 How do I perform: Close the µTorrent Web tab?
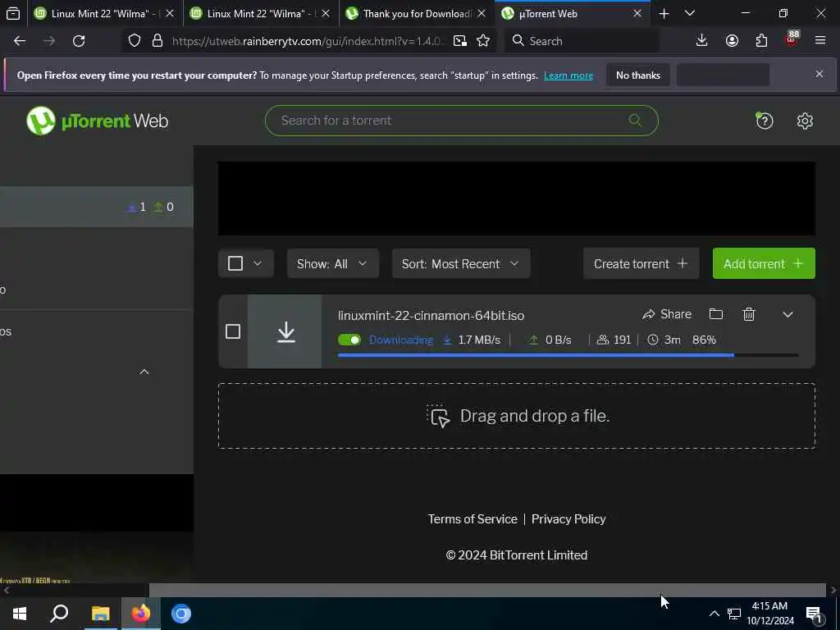(637, 13)
